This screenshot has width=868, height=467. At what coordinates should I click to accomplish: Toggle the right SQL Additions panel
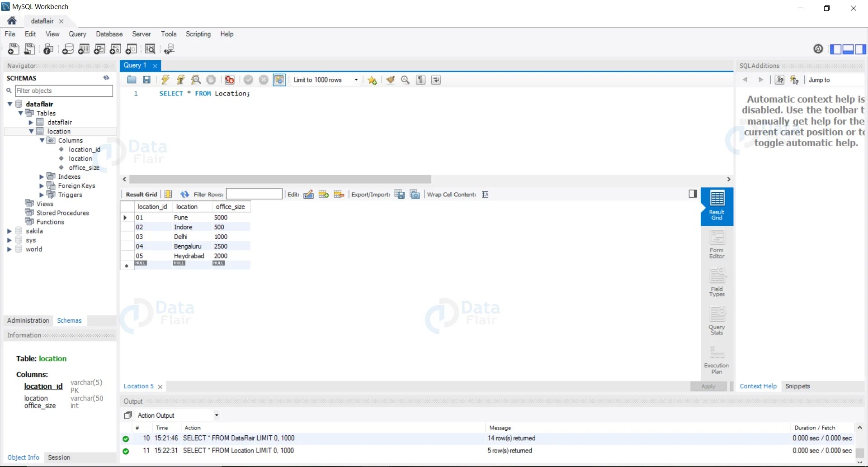[860, 49]
